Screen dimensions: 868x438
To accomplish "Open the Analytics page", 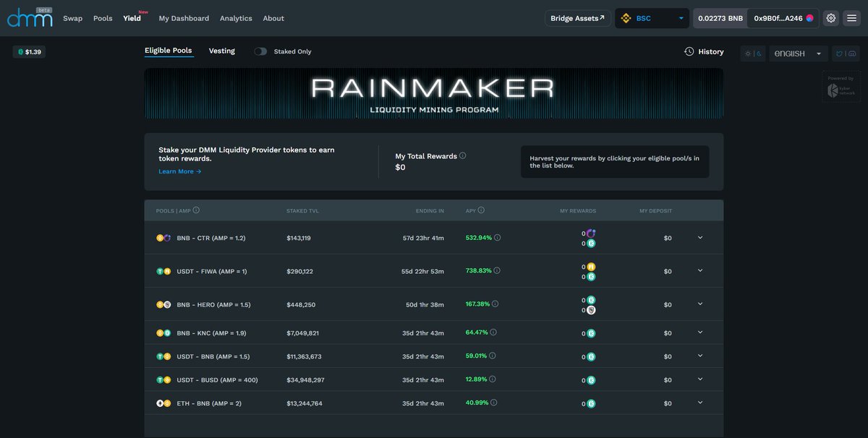I will coord(236,18).
